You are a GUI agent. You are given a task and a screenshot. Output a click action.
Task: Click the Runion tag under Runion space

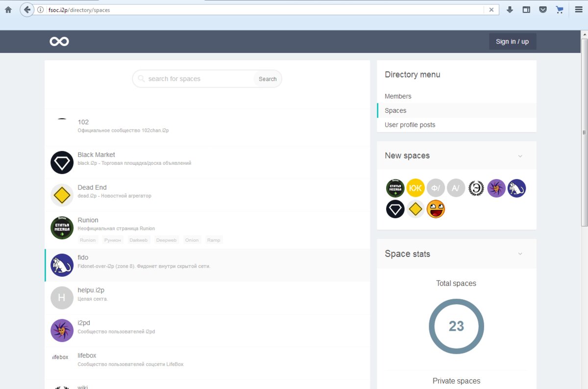tap(88, 240)
